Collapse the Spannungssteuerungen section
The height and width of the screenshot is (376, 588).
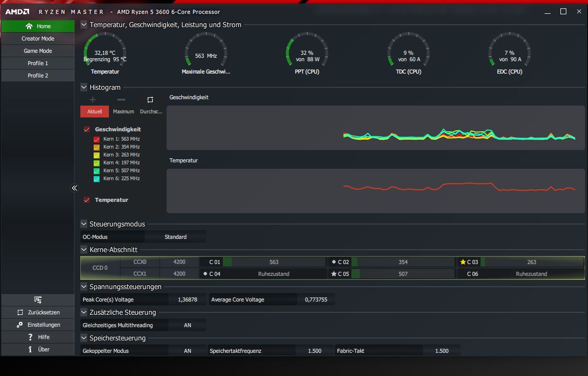[x=84, y=287]
